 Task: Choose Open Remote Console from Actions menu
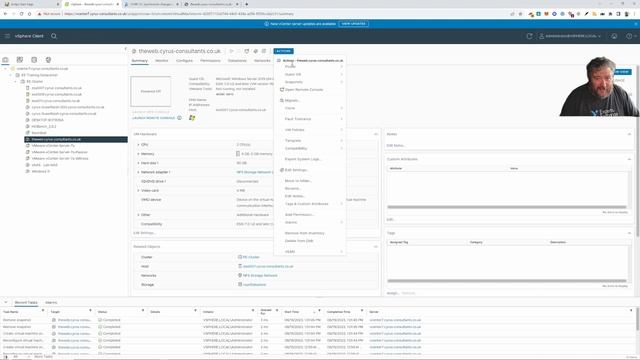tap(310, 89)
